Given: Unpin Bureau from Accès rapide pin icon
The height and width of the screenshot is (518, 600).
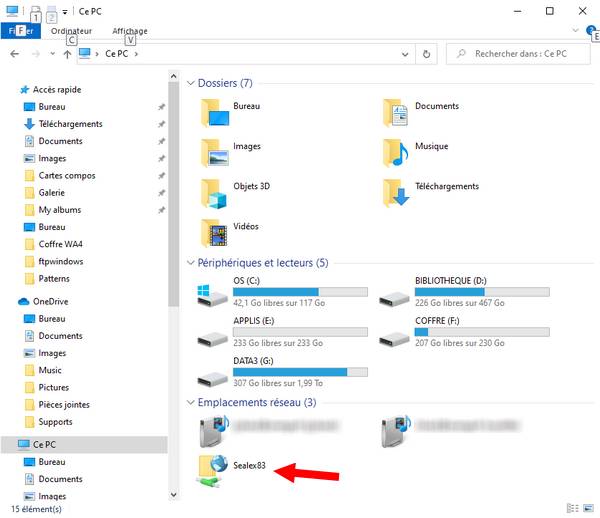Looking at the screenshot, I should 161,107.
